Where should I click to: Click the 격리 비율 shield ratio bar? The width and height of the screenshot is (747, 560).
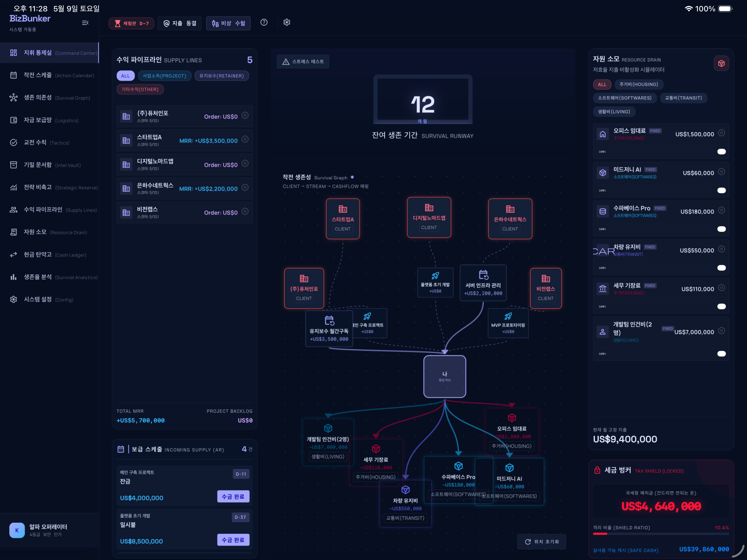pos(661,534)
